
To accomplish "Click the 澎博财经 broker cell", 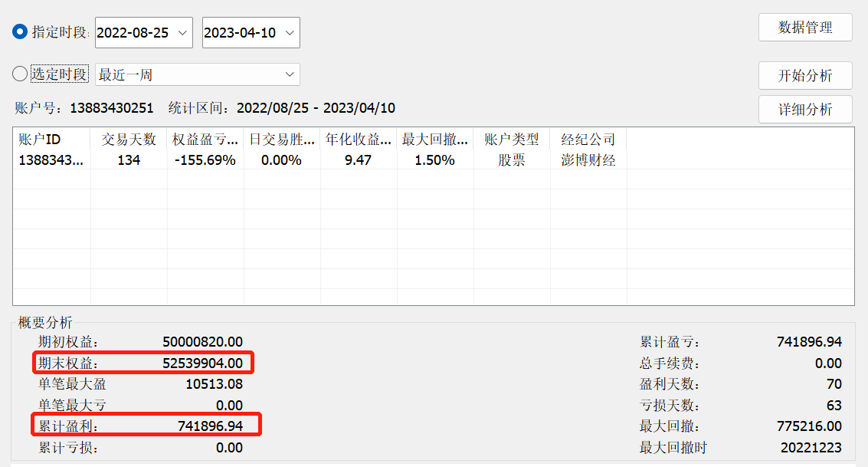I will (x=588, y=160).
